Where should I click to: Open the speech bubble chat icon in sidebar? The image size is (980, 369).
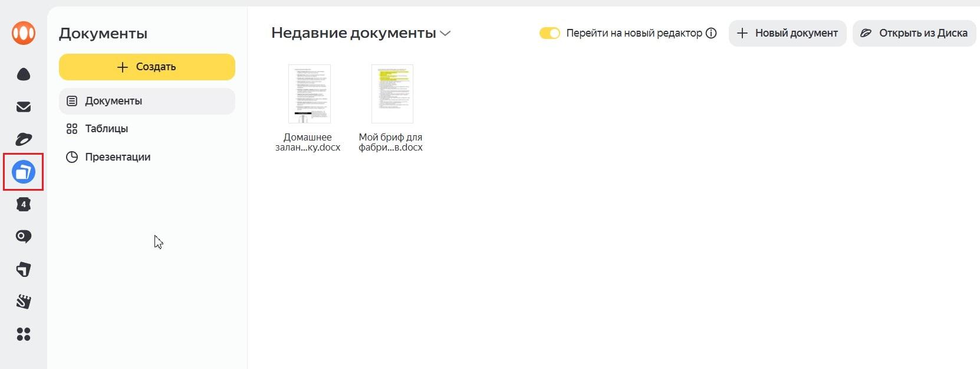pyautogui.click(x=24, y=237)
